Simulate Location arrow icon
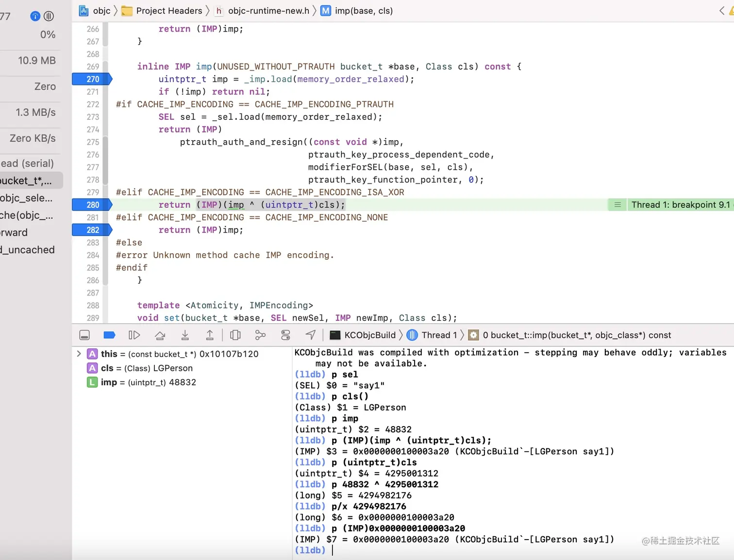This screenshot has height=560, width=734. [x=311, y=335]
